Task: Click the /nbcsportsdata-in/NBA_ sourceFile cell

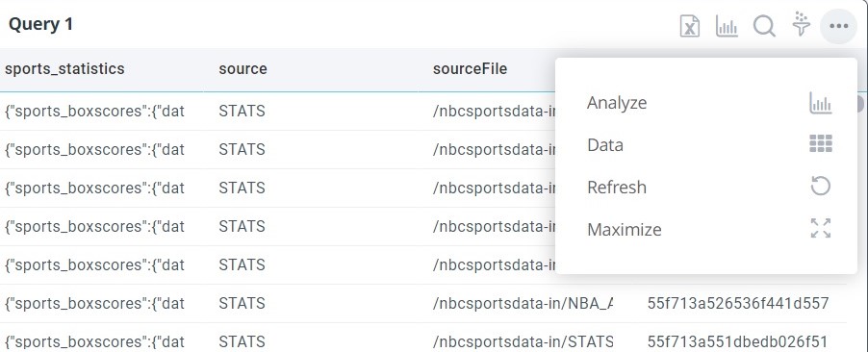Action: pos(523,303)
